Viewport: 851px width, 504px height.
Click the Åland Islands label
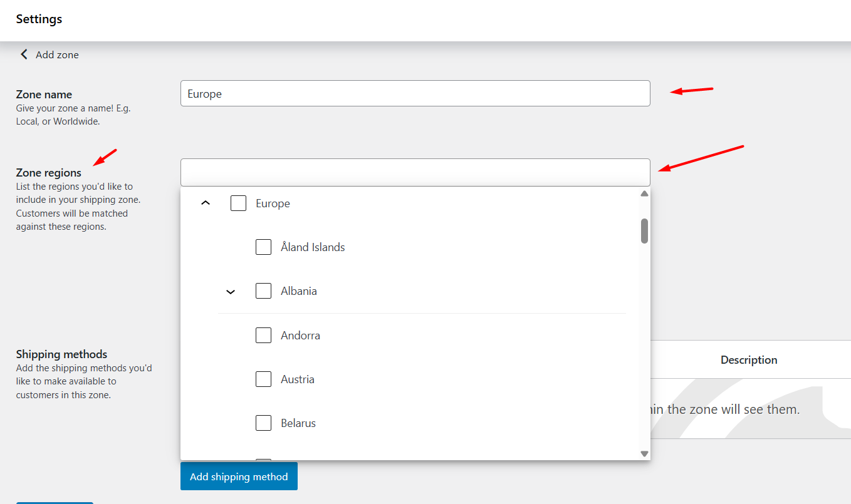click(313, 247)
